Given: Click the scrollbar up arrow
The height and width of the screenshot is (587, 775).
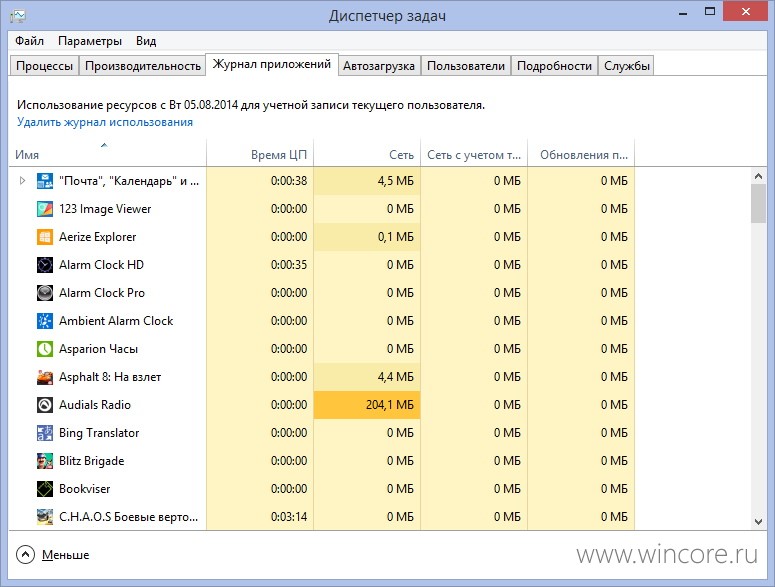Looking at the screenshot, I should coord(758,176).
